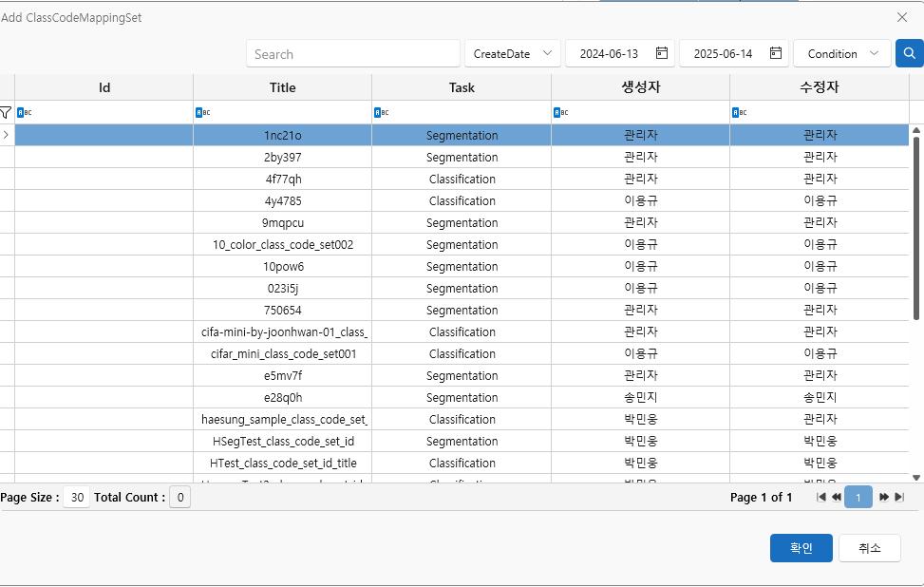Jump to the last page of results

[898, 497]
